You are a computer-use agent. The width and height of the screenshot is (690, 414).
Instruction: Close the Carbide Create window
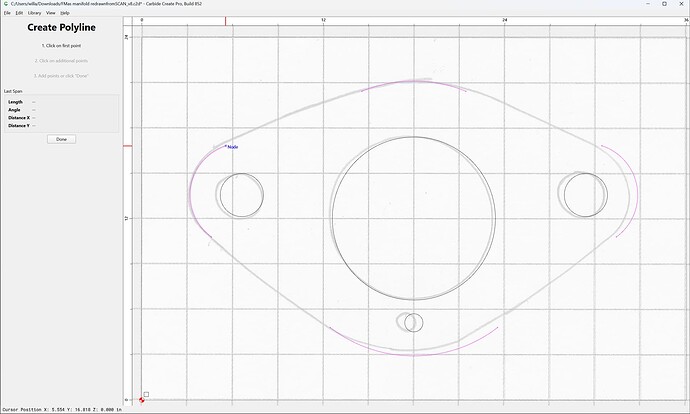click(681, 4)
